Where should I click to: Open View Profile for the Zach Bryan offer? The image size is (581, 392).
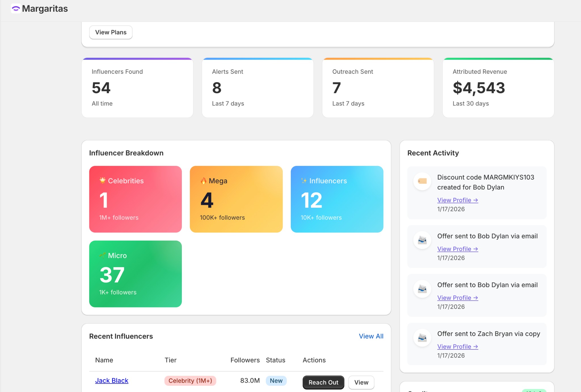click(x=457, y=346)
